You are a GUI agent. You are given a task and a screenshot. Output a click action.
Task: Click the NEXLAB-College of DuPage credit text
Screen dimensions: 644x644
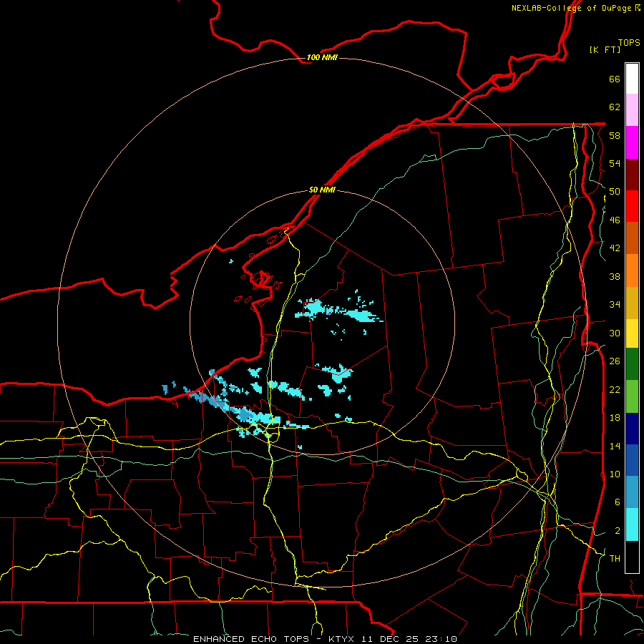click(571, 8)
